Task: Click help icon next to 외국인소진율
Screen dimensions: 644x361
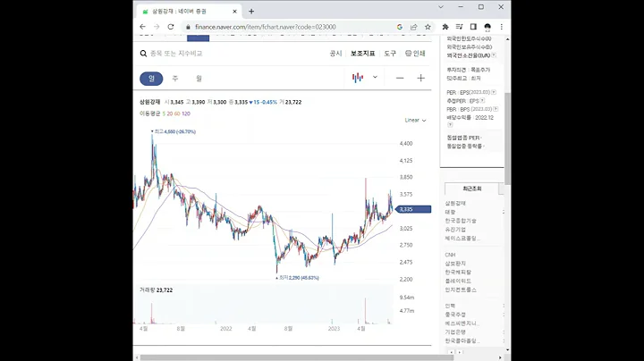Action: coord(494,55)
